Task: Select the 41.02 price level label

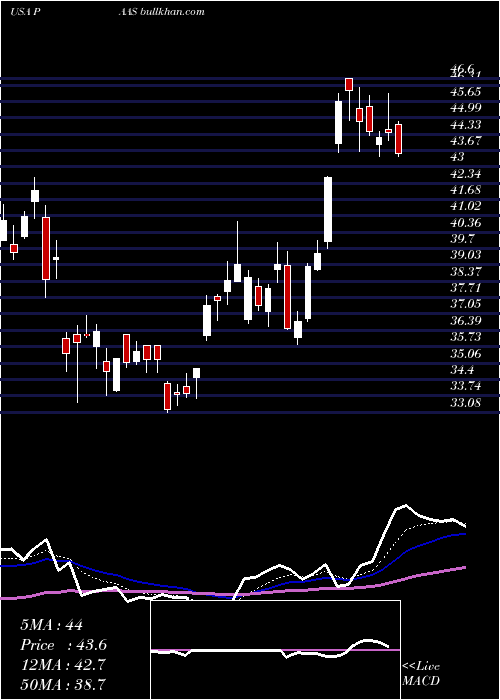Action: pos(466,206)
